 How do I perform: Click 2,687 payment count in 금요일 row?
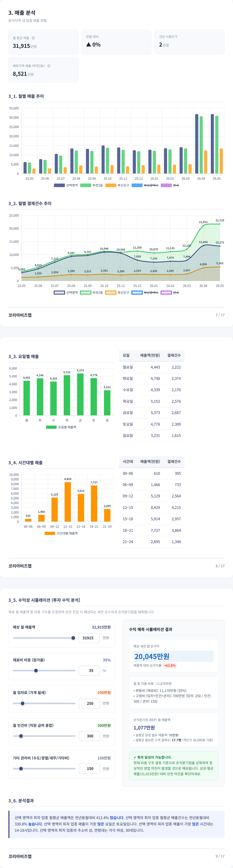(176, 413)
